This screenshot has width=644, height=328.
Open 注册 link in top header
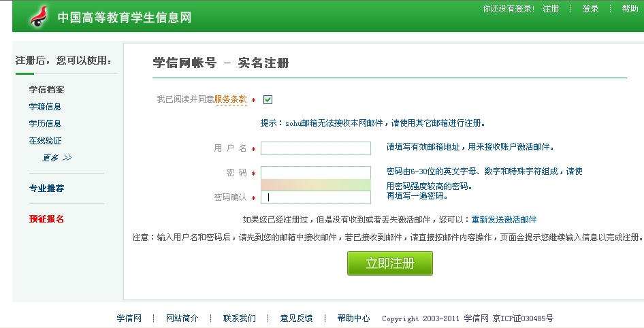click(550, 9)
